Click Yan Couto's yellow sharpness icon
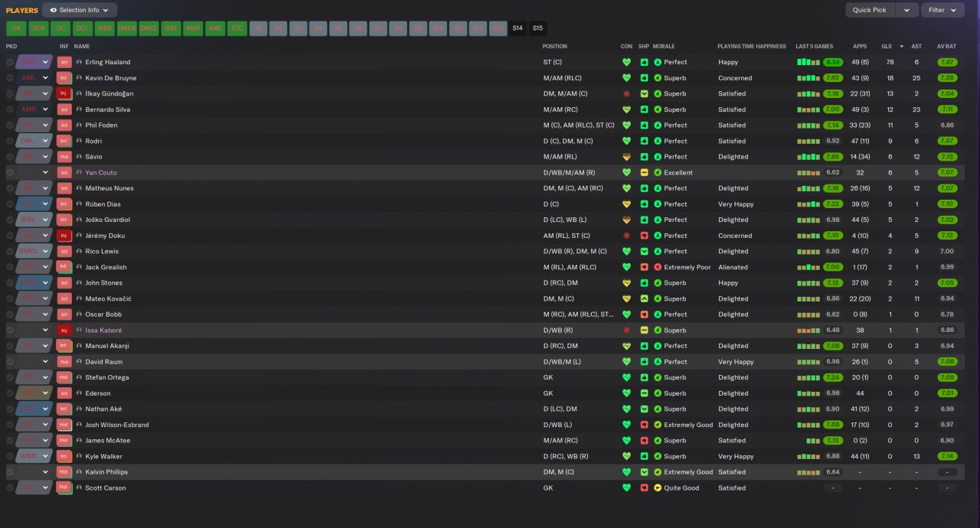This screenshot has width=980, height=528. [x=644, y=172]
